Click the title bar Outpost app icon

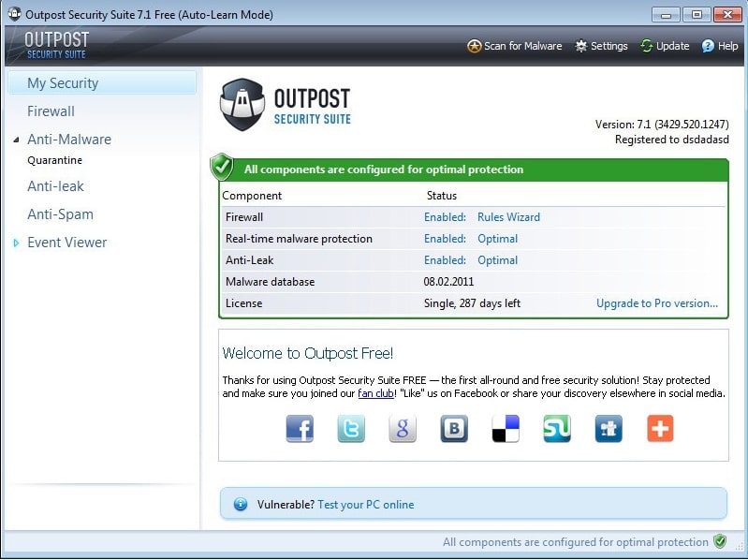click(x=14, y=14)
